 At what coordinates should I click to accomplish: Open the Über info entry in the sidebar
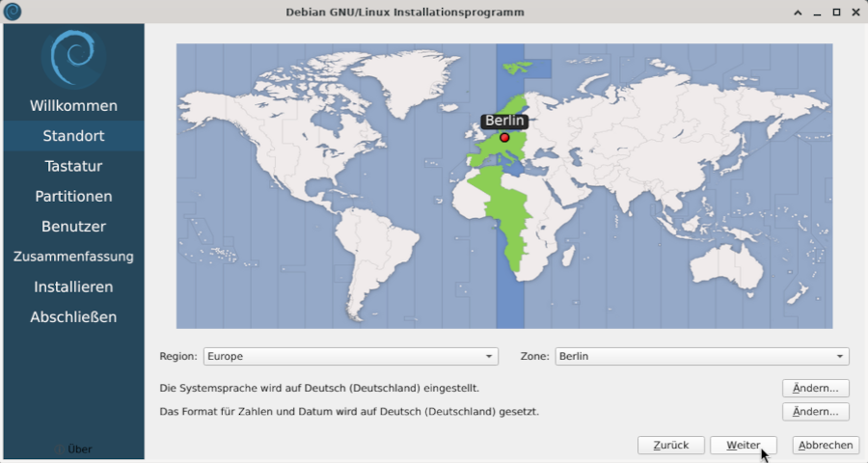tap(73, 449)
